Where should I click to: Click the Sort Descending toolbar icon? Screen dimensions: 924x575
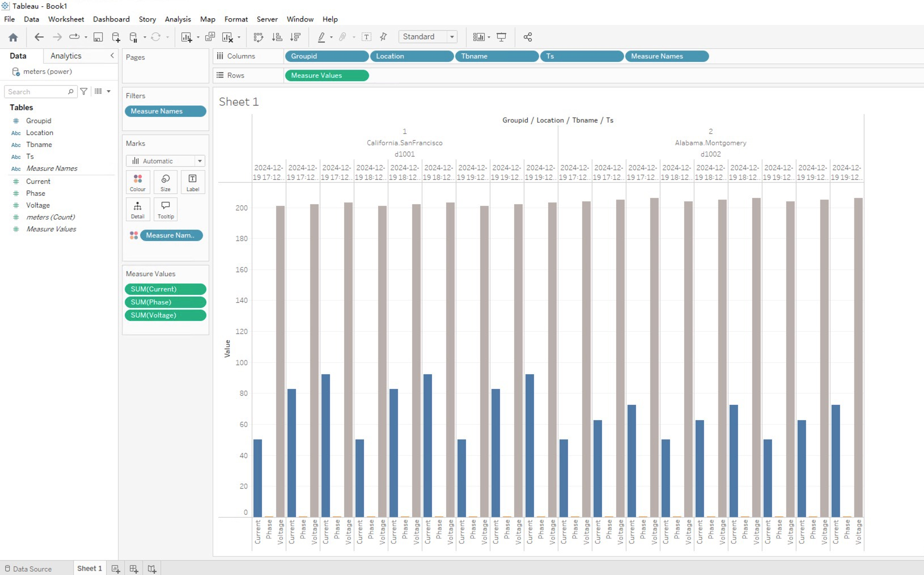pyautogui.click(x=295, y=37)
